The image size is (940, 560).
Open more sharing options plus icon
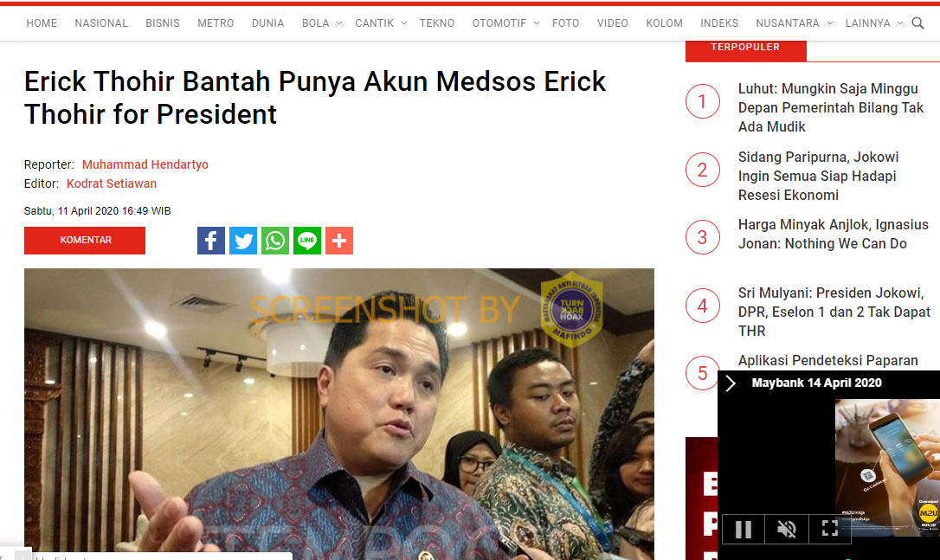coord(339,241)
